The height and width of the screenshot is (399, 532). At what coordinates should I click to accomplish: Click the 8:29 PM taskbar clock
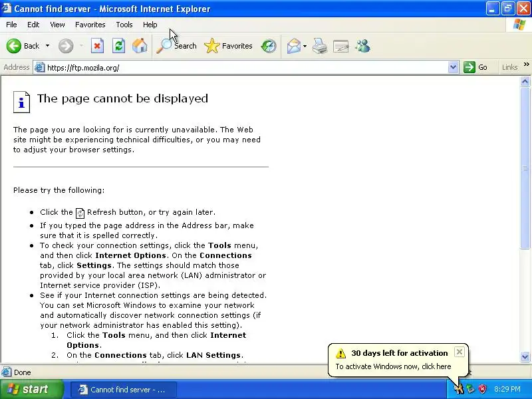[507, 389]
